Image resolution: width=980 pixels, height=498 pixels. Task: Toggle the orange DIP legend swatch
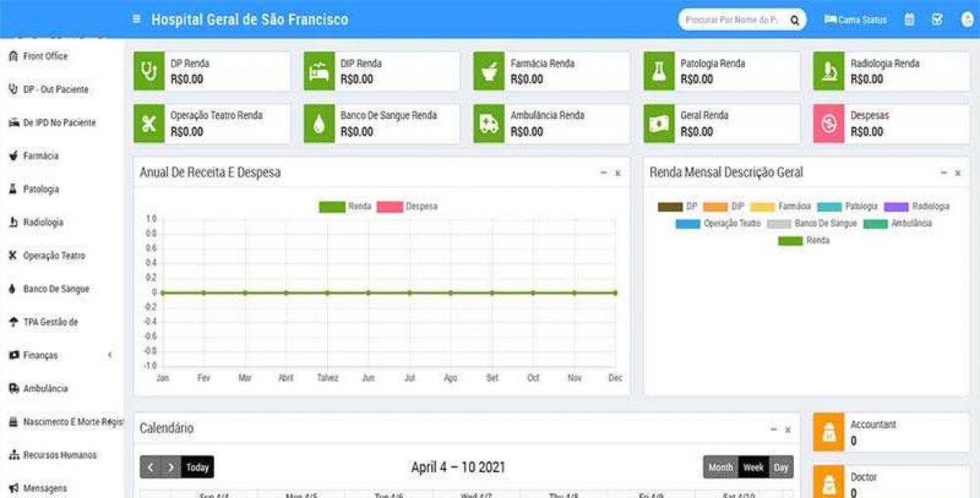[716, 207]
